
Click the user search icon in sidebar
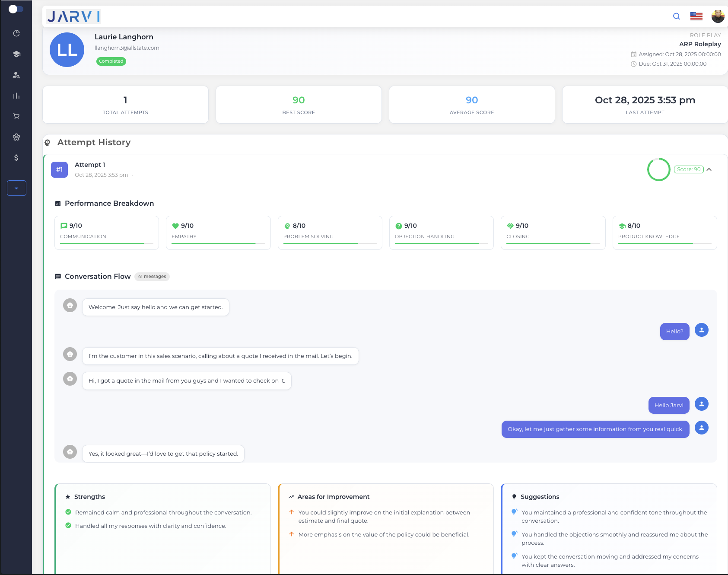pos(16,75)
